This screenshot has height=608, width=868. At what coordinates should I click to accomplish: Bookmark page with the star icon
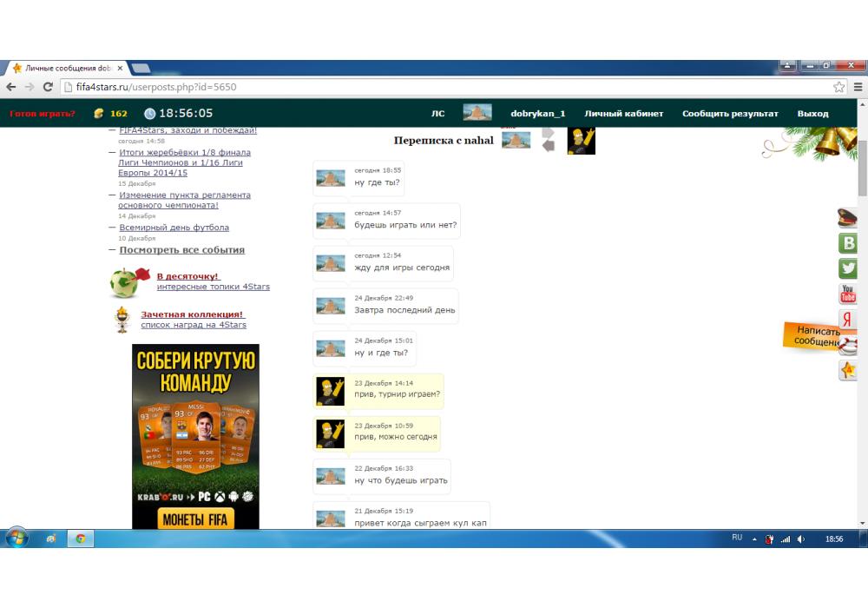coord(838,87)
